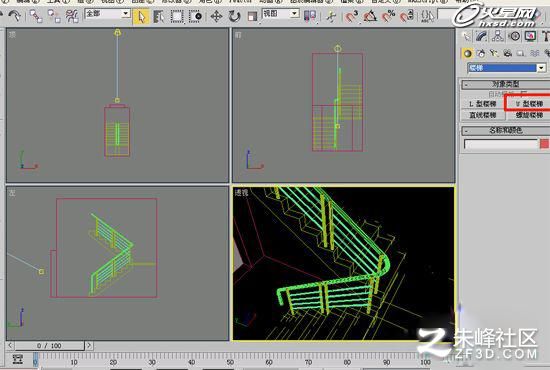Switch to the Hierarchy panel tab
This screenshot has width=550, height=370.
pos(498,36)
